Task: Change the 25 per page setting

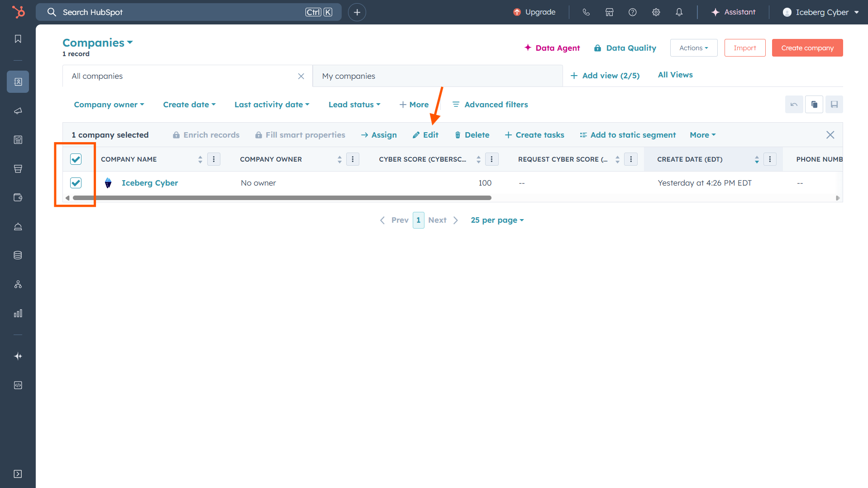Action: tap(497, 220)
